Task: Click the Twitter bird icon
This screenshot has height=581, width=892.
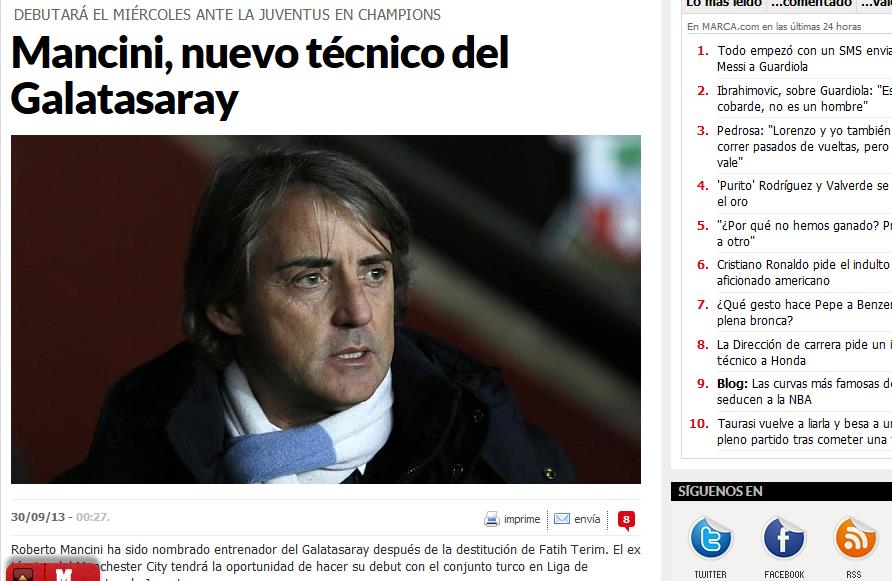Action: pos(710,538)
